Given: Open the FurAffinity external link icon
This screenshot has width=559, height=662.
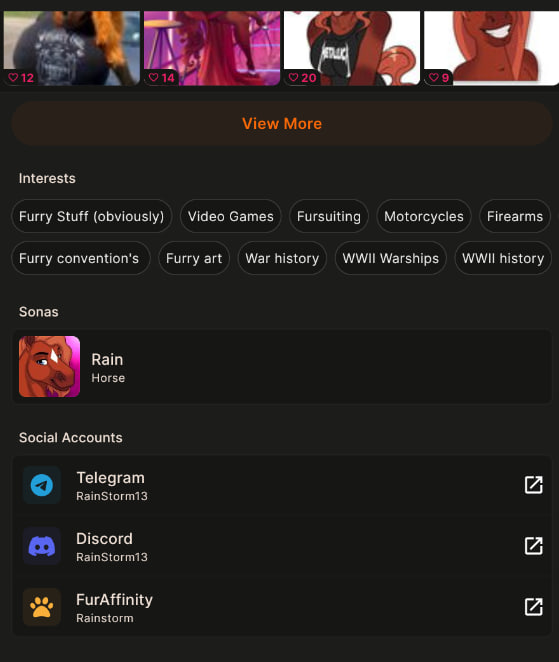Looking at the screenshot, I should pyautogui.click(x=534, y=607).
